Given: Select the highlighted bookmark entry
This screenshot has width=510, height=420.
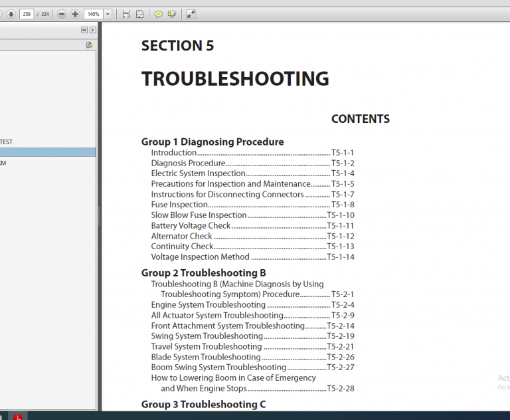Looking at the screenshot, I should coord(46,152).
